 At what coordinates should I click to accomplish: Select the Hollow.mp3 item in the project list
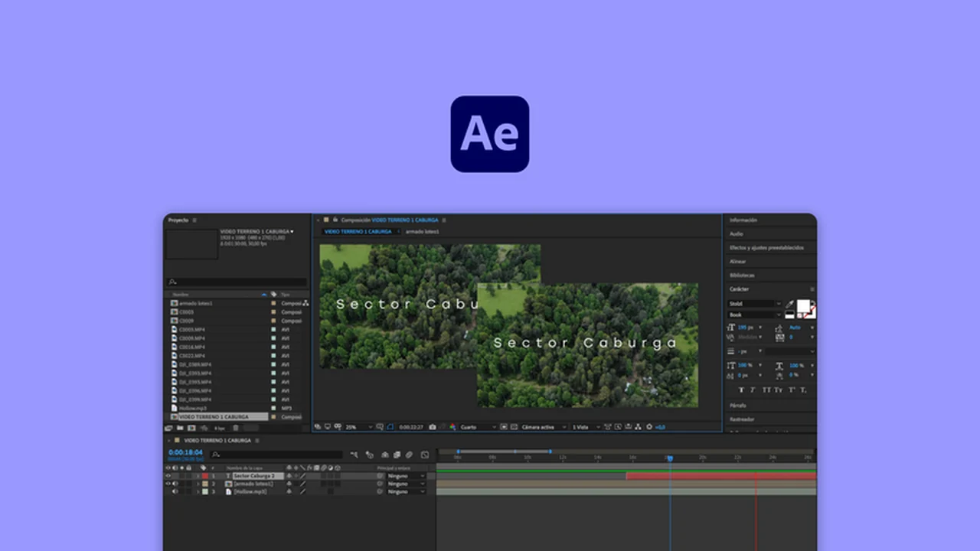click(191, 408)
